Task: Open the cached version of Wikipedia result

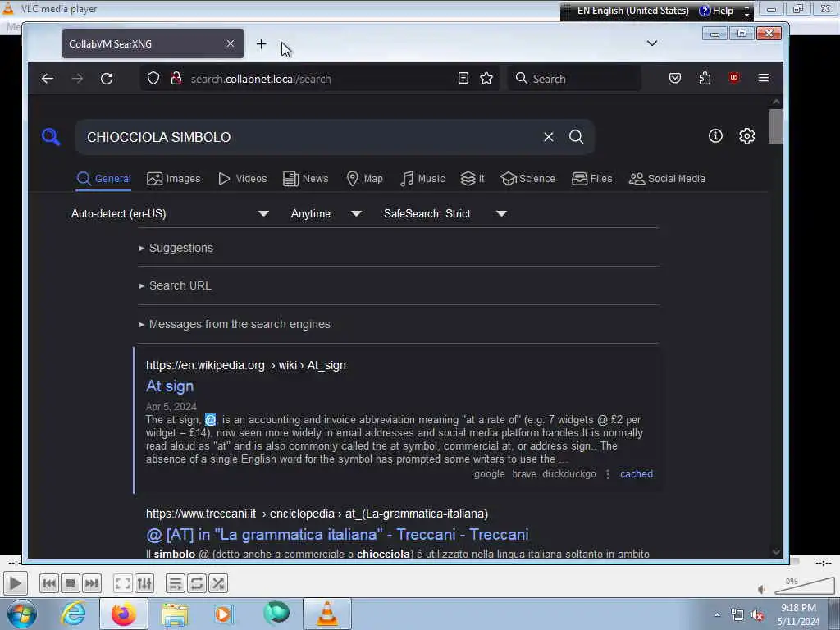Action: point(637,474)
